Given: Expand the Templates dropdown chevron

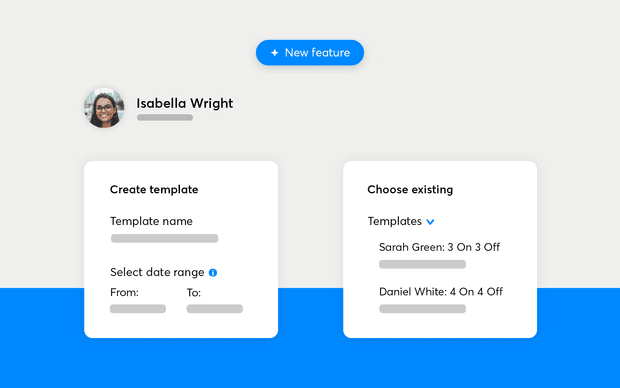Looking at the screenshot, I should pos(430,222).
